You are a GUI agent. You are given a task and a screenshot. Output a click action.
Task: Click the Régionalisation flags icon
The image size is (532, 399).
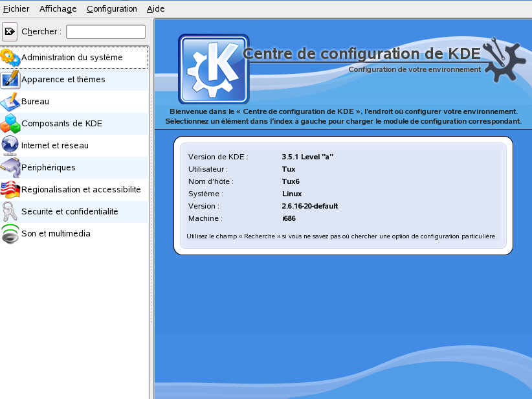10,190
